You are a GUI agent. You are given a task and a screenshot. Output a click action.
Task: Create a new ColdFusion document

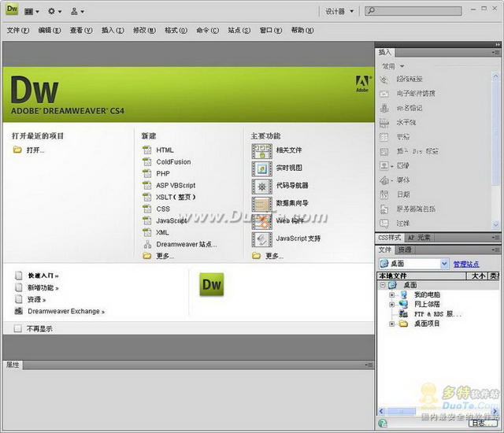coord(173,162)
